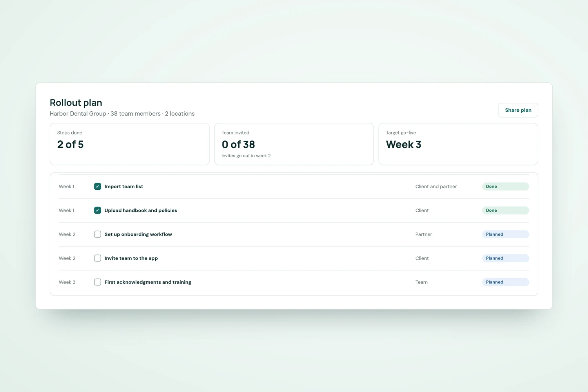Screen dimensions: 588x392
Task: Mark First acknowledgments and training as done
Action: (98, 282)
